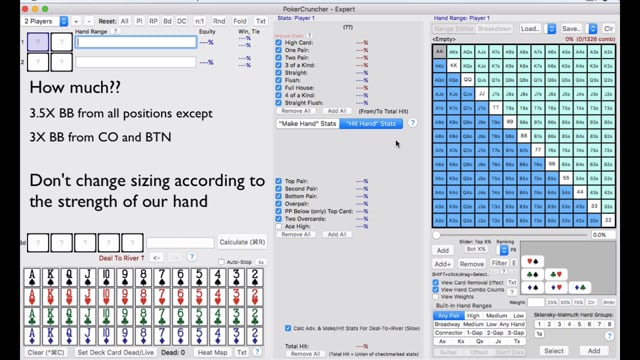Choose the 2 of diamonds deck card
640x360 pixels.
(x=254, y=336)
